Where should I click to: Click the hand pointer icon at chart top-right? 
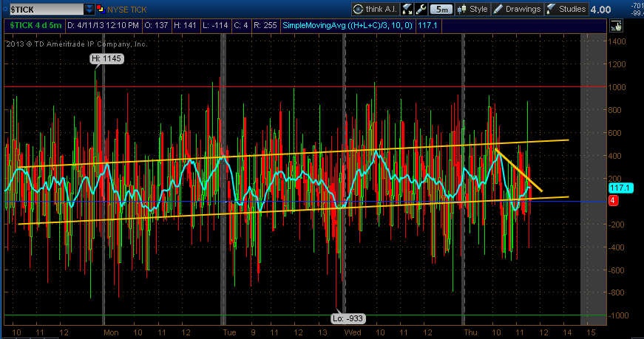[x=616, y=26]
